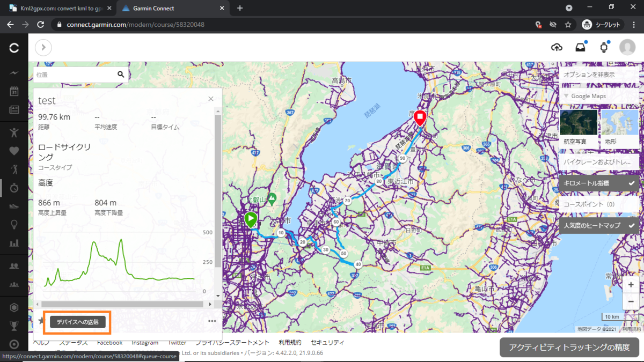Click the search magnifier in location box
Image resolution: width=644 pixels, height=362 pixels.
[x=121, y=75]
